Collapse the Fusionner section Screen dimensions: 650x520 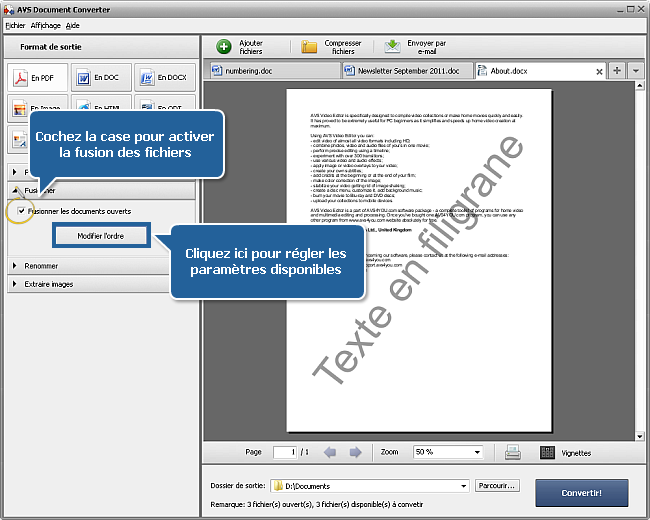pyautogui.click(x=102, y=190)
